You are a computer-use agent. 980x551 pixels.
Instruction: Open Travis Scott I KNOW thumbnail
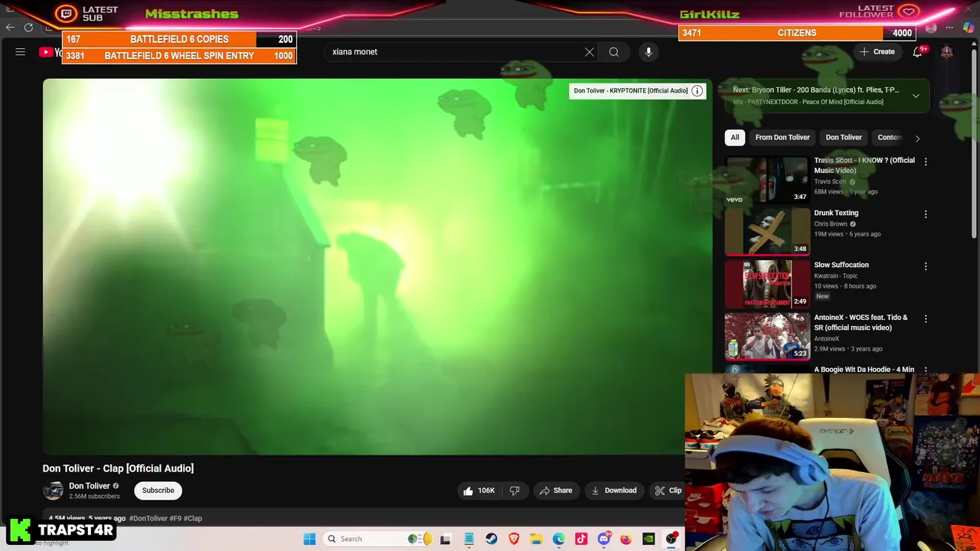[x=767, y=180]
